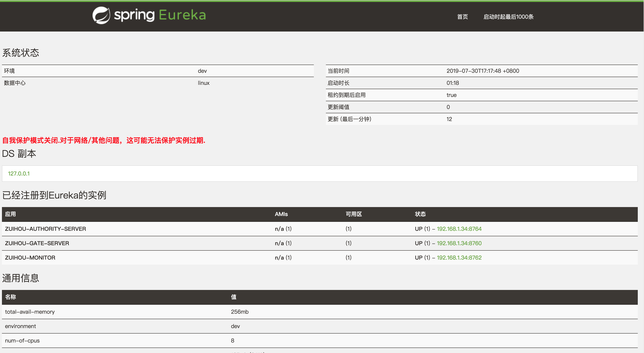Image resolution: width=644 pixels, height=353 pixels.
Task: Click the ZUIHOU-MONITOR application name
Action: [30, 257]
